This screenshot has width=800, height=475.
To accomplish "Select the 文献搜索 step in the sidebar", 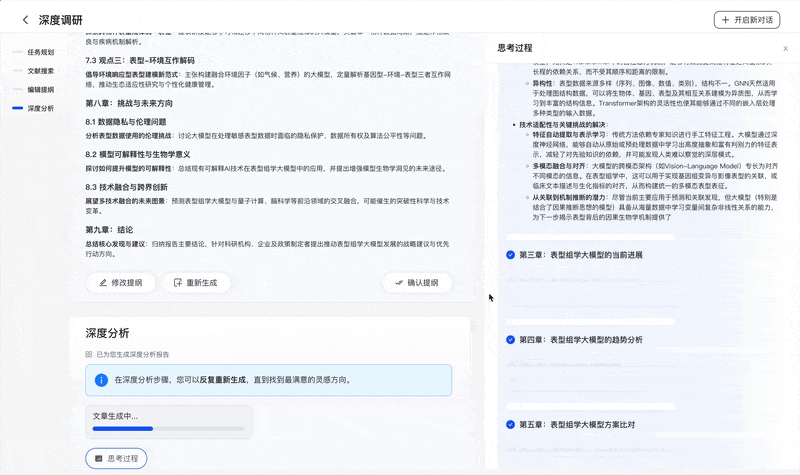I will pos(41,71).
